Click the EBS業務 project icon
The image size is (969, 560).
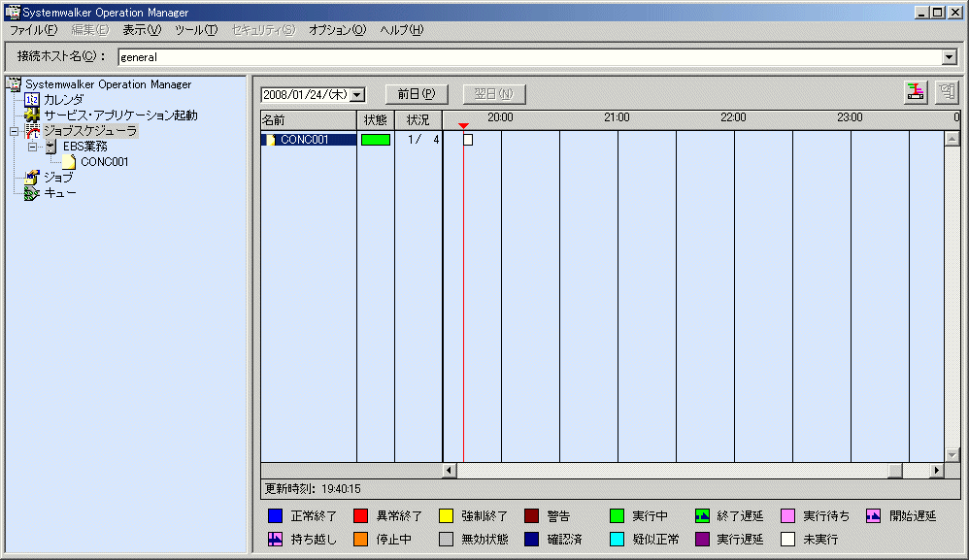coord(51,147)
